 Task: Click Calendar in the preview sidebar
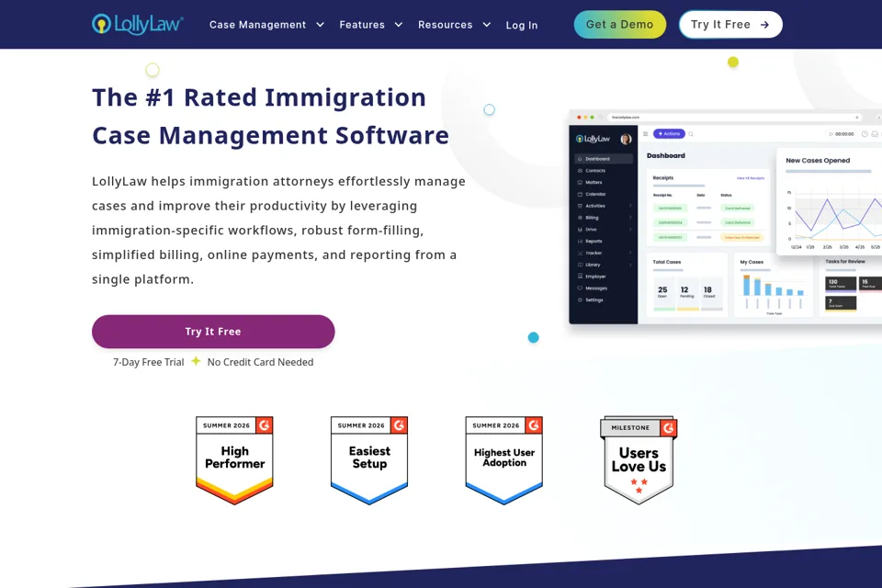tap(595, 194)
